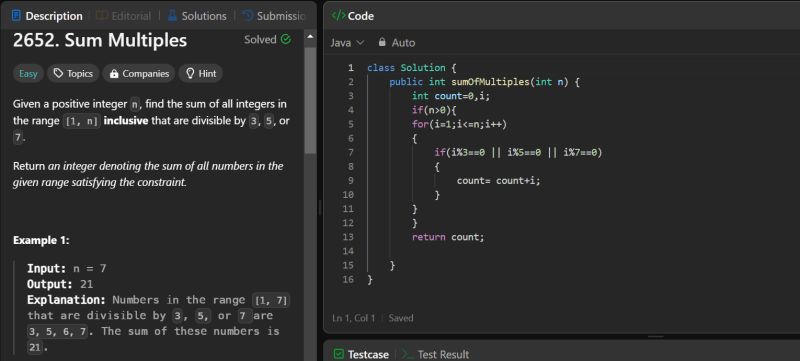800x361 pixels.
Task: Click the problem title 2652. Sum Multiples
Action: [x=100, y=40]
